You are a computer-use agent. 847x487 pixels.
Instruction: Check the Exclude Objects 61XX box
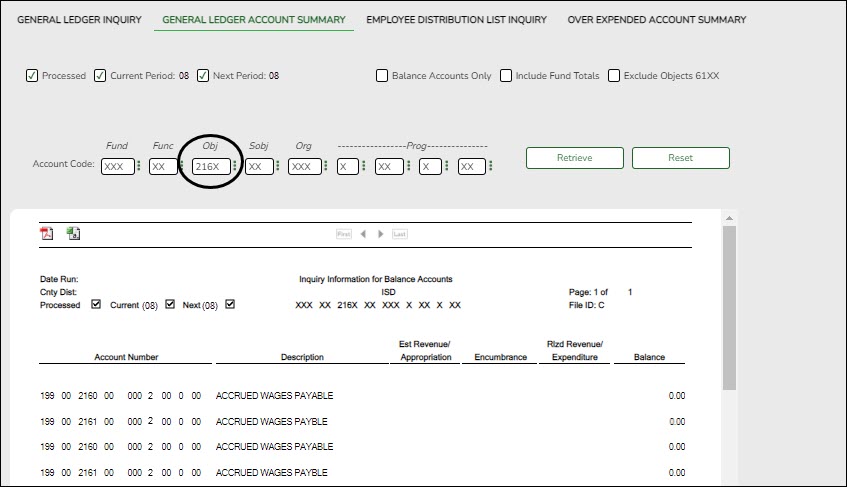coord(613,76)
